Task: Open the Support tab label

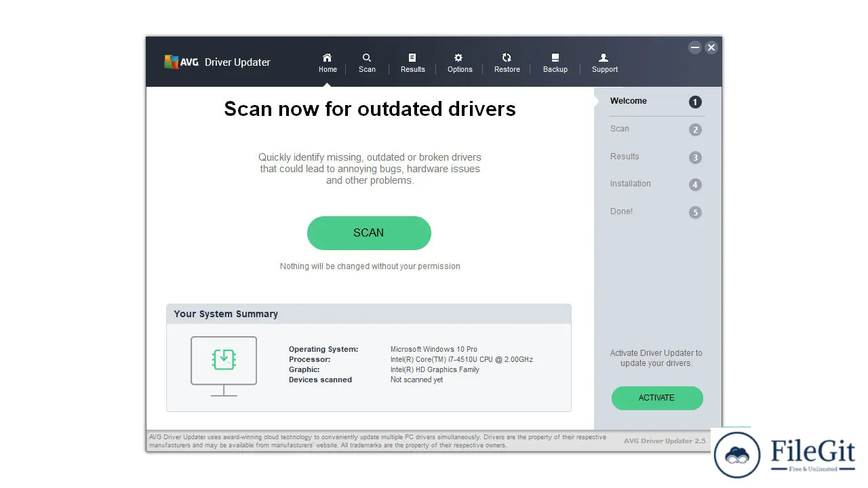Action: (x=605, y=69)
